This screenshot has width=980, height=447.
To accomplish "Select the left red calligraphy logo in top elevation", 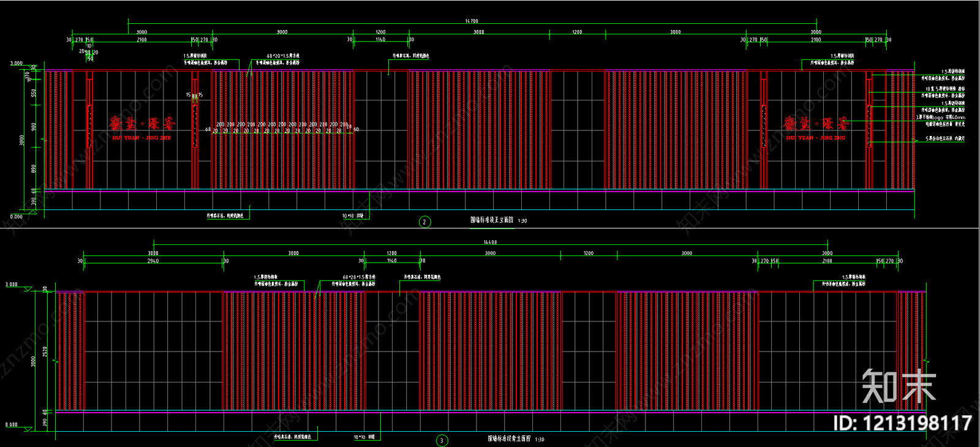I will (142, 124).
